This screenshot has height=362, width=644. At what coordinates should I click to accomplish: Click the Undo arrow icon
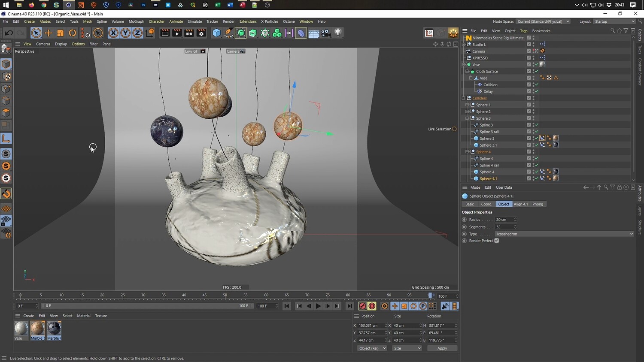click(9, 33)
